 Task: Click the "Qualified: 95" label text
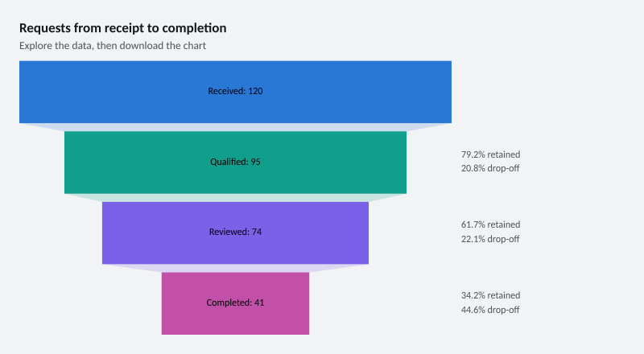coord(235,162)
